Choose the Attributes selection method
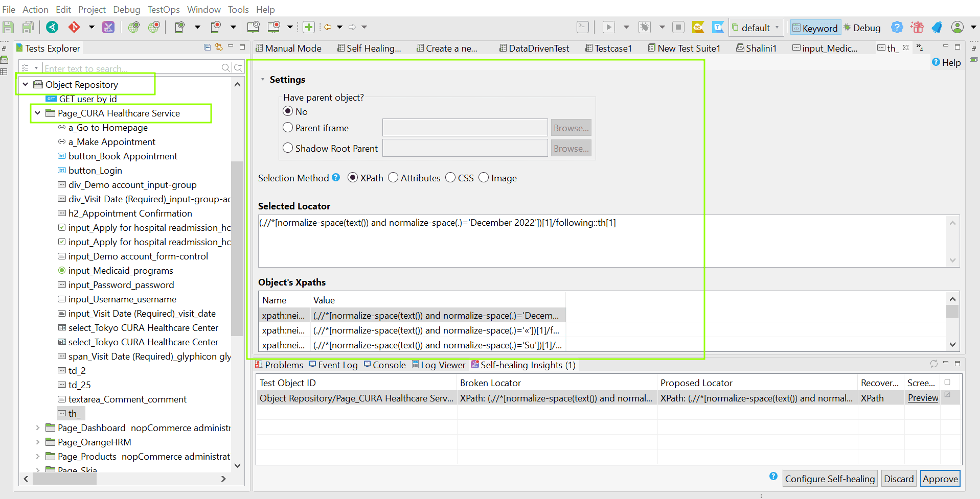The height and width of the screenshot is (499, 980). [393, 178]
